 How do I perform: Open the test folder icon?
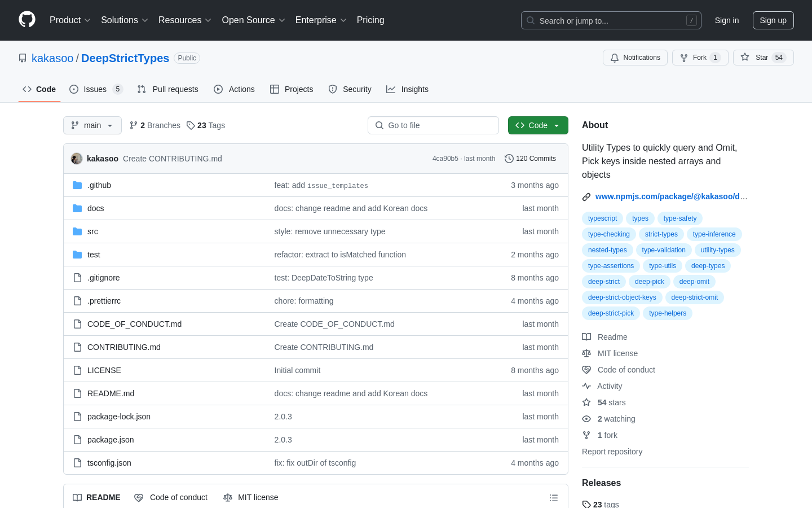(77, 255)
